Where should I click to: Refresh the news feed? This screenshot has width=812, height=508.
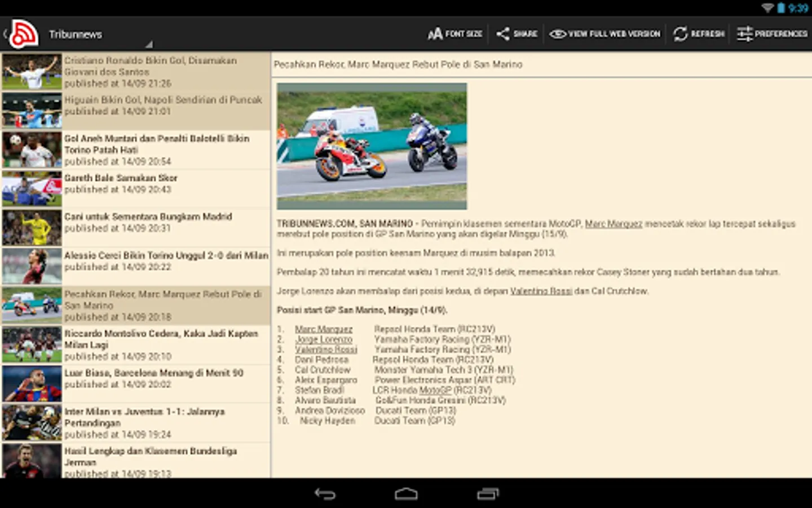click(x=699, y=34)
